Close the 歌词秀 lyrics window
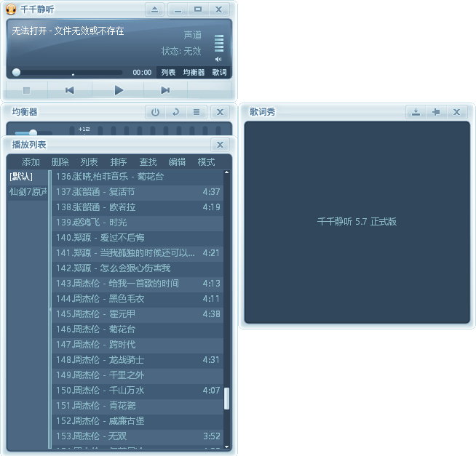The width and height of the screenshot is (476, 456). tap(456, 112)
